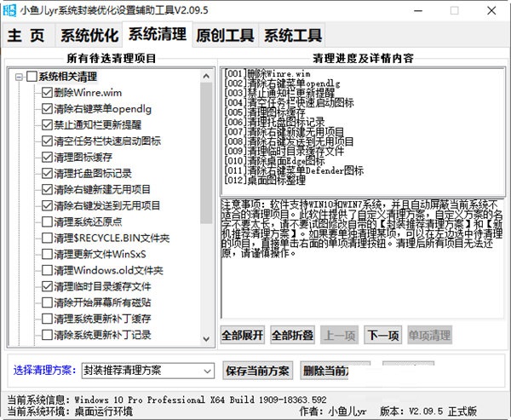This screenshot has height=420, width=511.
Task: Click the 版本: V2.09.5 正式版 text
Action: (428, 411)
